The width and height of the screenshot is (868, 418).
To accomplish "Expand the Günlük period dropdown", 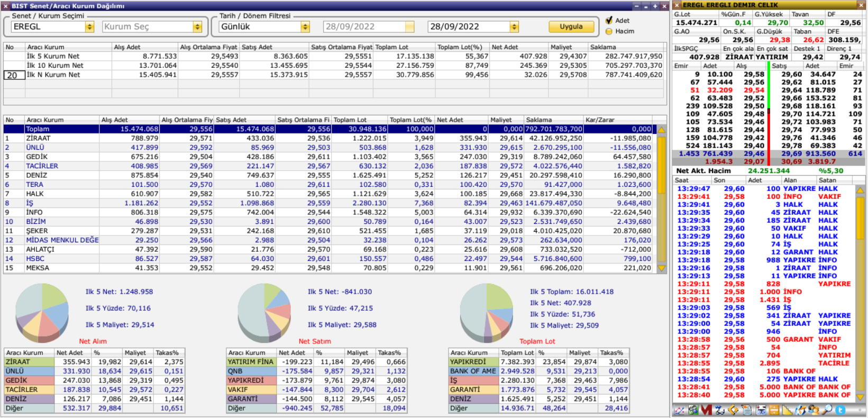I will [x=305, y=26].
